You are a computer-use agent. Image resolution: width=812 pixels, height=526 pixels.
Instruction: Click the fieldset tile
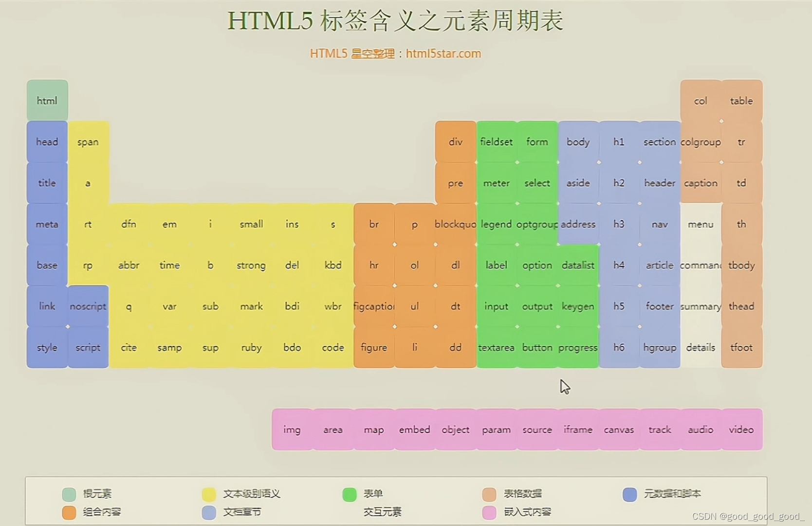pos(497,142)
